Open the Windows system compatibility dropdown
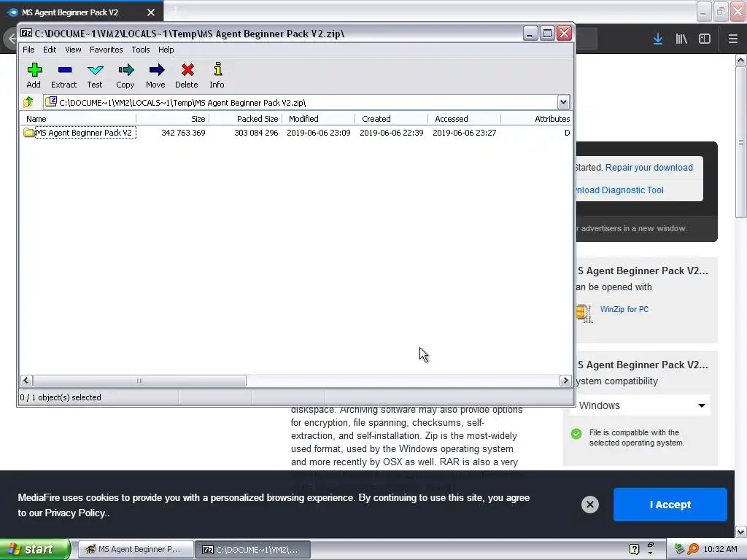Image resolution: width=747 pixels, height=560 pixels. pyautogui.click(x=640, y=405)
